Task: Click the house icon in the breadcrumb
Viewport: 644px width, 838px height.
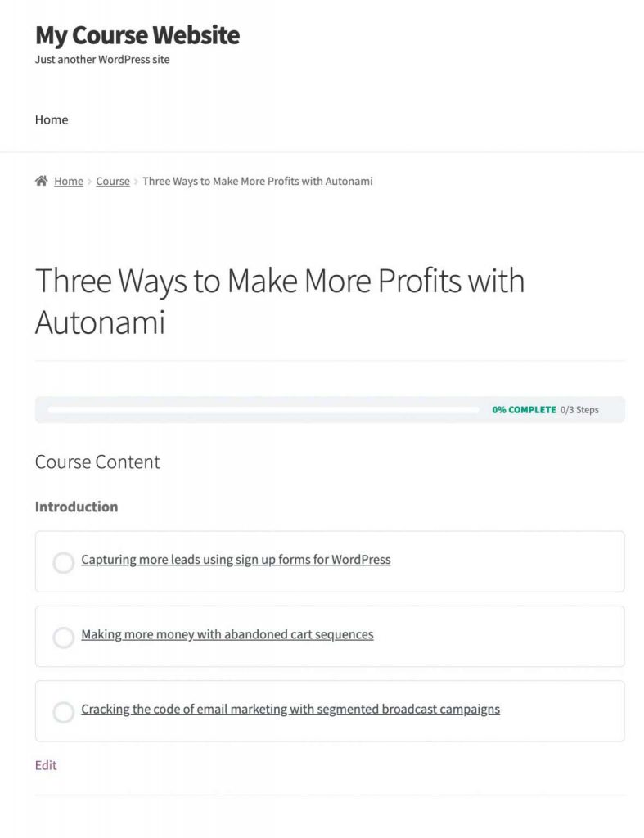Action: coord(41,181)
